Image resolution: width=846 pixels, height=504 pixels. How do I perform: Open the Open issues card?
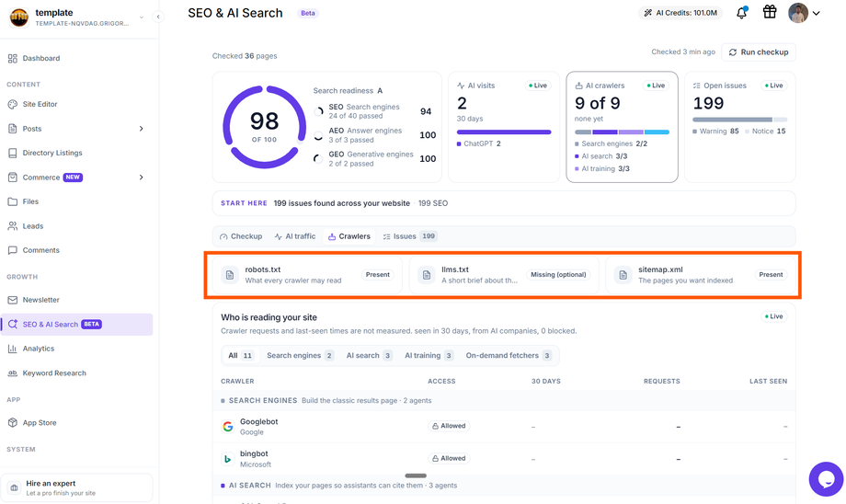click(739, 127)
